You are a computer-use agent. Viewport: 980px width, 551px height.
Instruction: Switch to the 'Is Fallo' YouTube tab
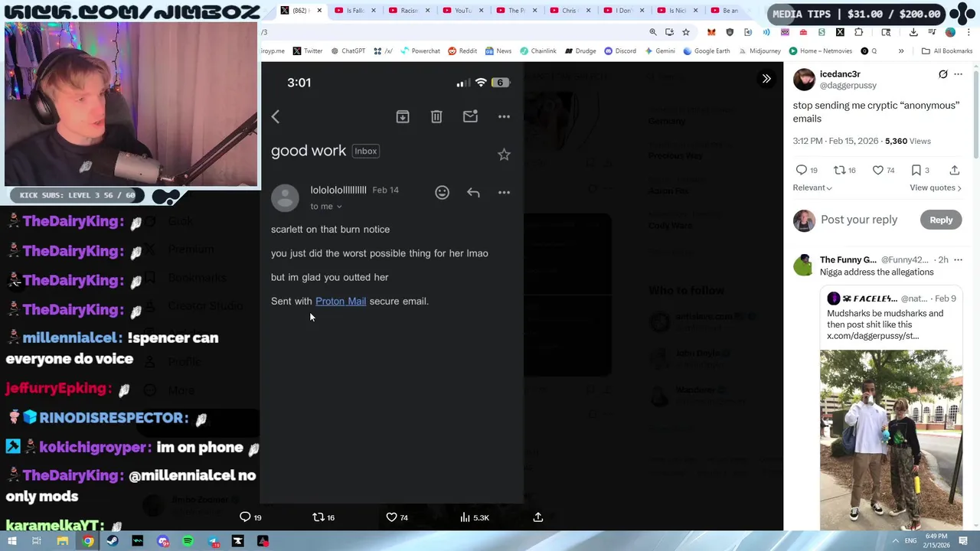pos(355,11)
